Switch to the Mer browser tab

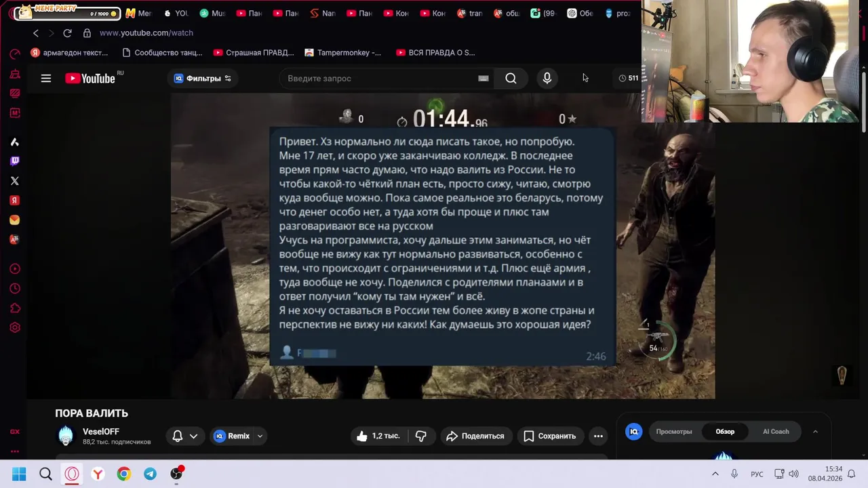coord(138,13)
